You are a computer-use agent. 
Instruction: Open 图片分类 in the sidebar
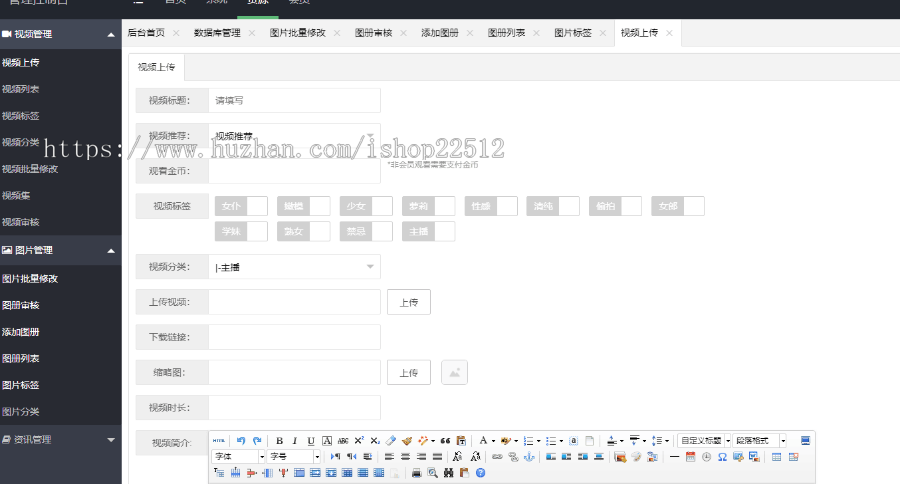21,412
